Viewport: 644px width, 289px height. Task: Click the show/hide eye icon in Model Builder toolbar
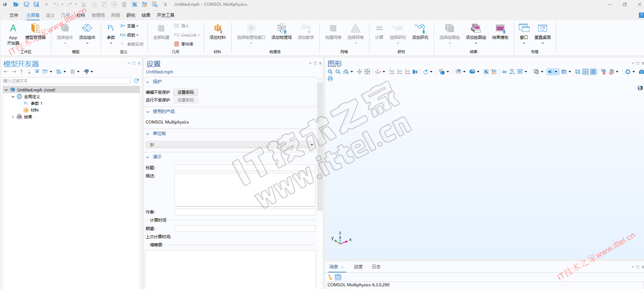(x=37, y=72)
